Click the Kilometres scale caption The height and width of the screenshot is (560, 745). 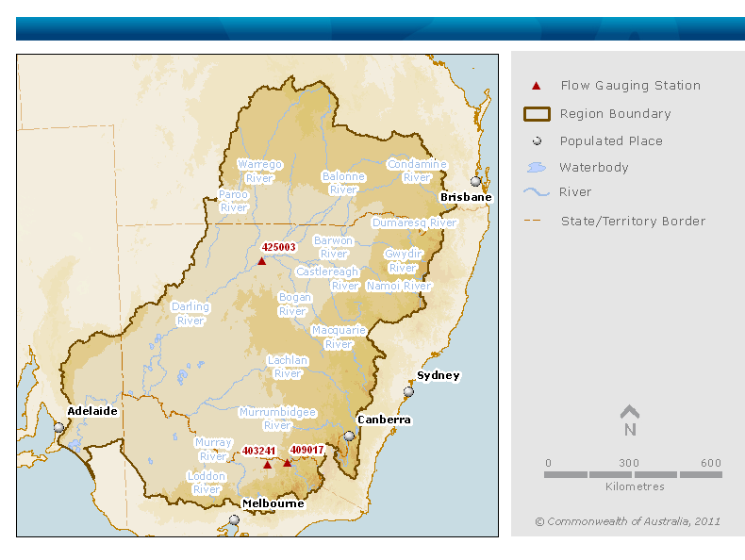[x=635, y=486]
